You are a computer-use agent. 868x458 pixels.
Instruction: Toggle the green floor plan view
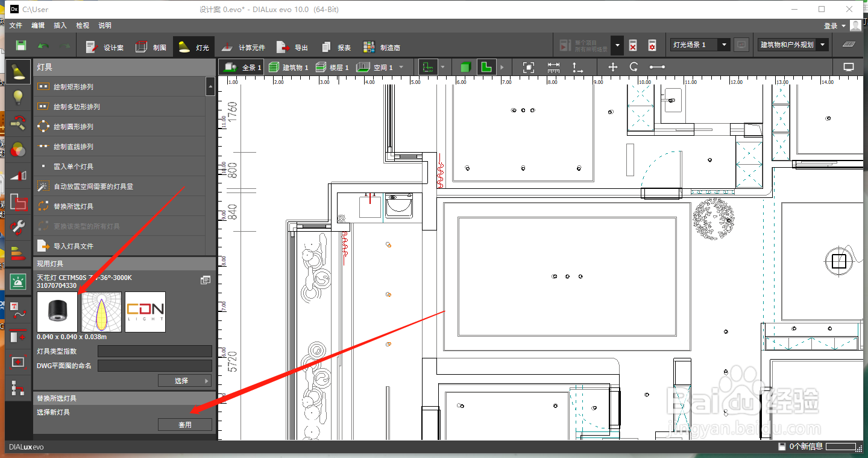coord(487,67)
